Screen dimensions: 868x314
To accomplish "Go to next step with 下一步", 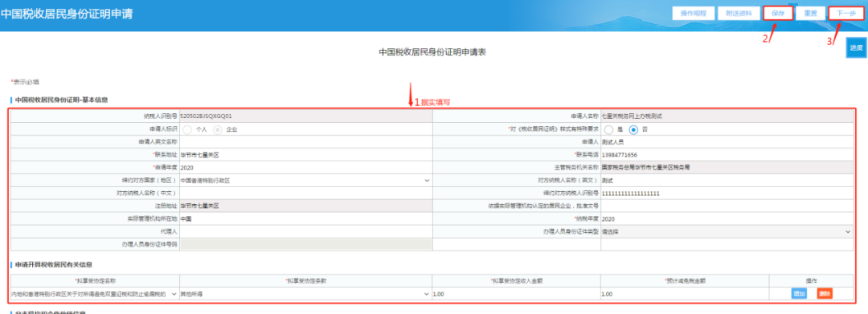I will [845, 14].
